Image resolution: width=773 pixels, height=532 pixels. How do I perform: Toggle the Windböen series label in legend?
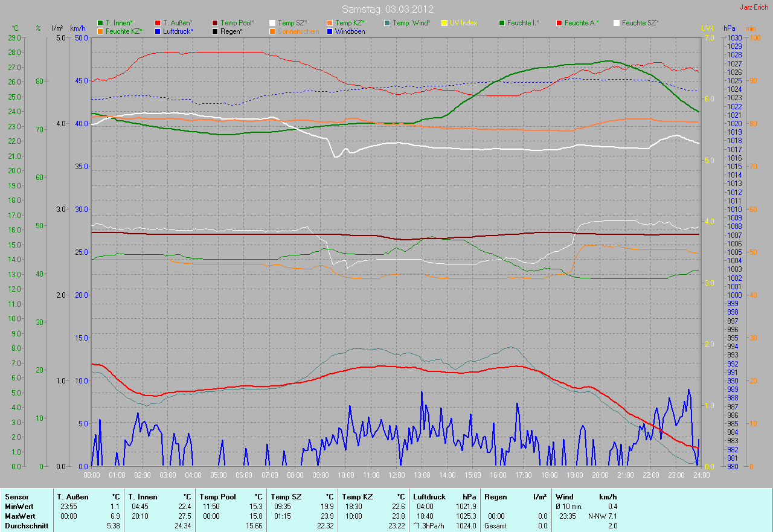tap(350, 31)
